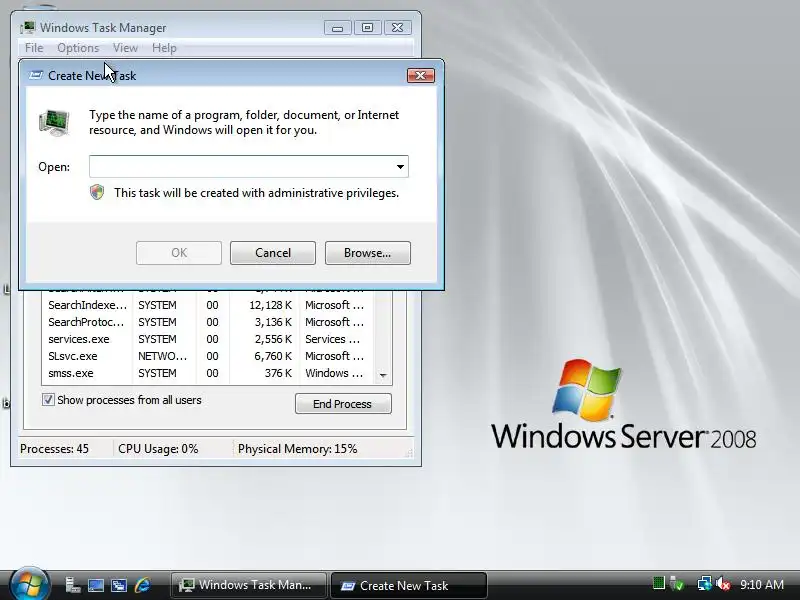The height and width of the screenshot is (600, 800).
Task: Click the process list scroll-down arrow
Action: [x=383, y=376]
